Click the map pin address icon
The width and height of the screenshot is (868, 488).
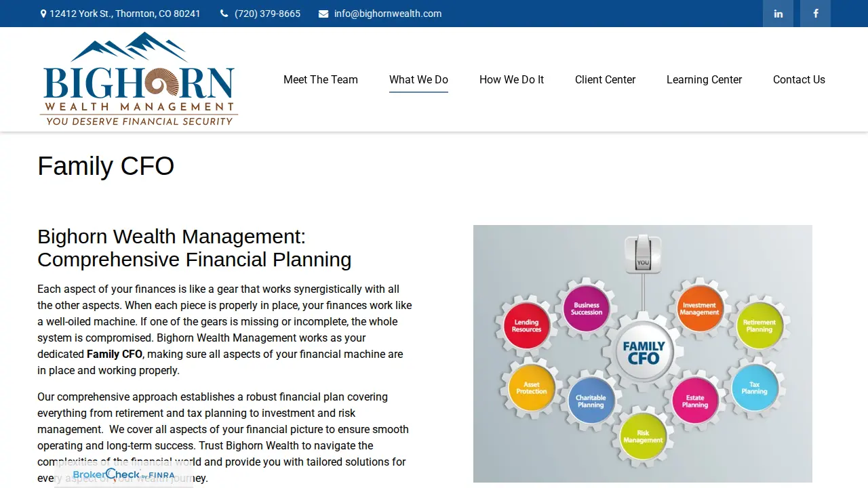pyautogui.click(x=43, y=14)
